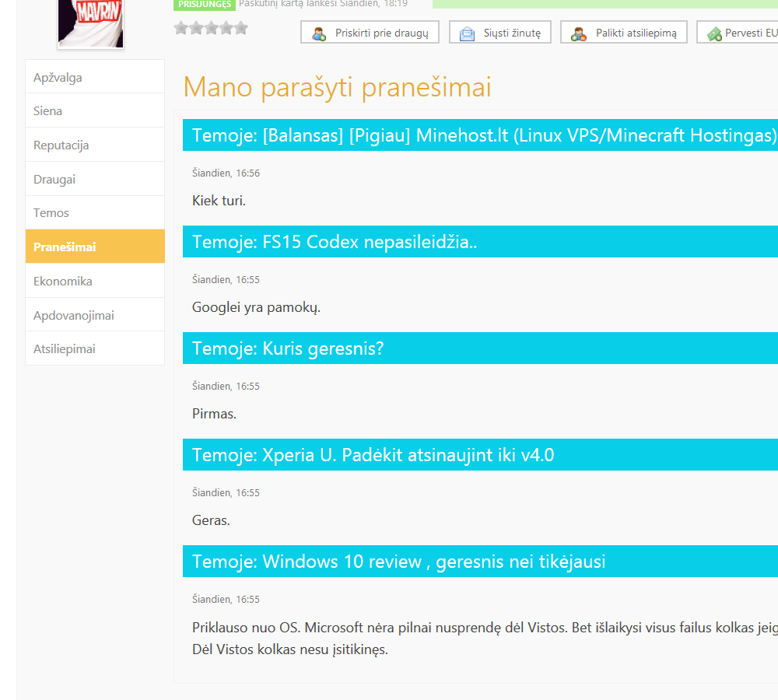Click the money transfer icon
This screenshot has width=778, height=700.
[x=714, y=33]
